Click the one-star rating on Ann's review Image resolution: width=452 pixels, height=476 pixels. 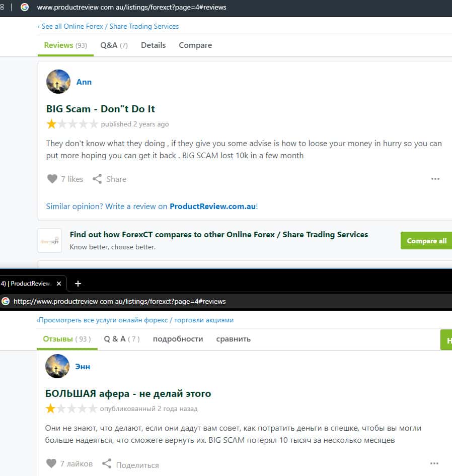click(x=72, y=124)
